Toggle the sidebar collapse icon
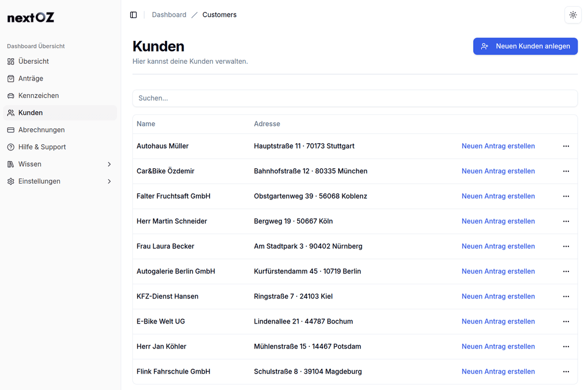The height and width of the screenshot is (390, 588). [x=133, y=15]
